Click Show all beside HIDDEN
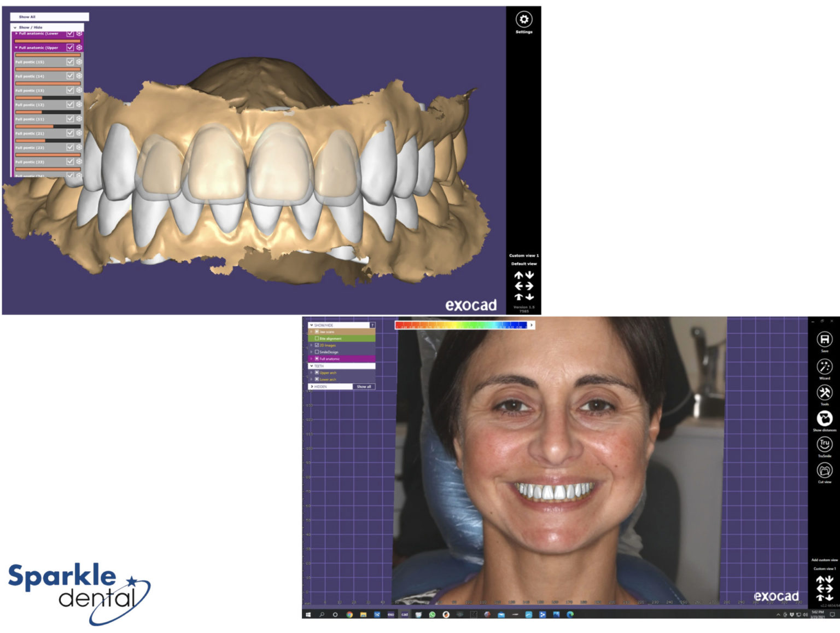The width and height of the screenshot is (840, 633). pyautogui.click(x=364, y=386)
